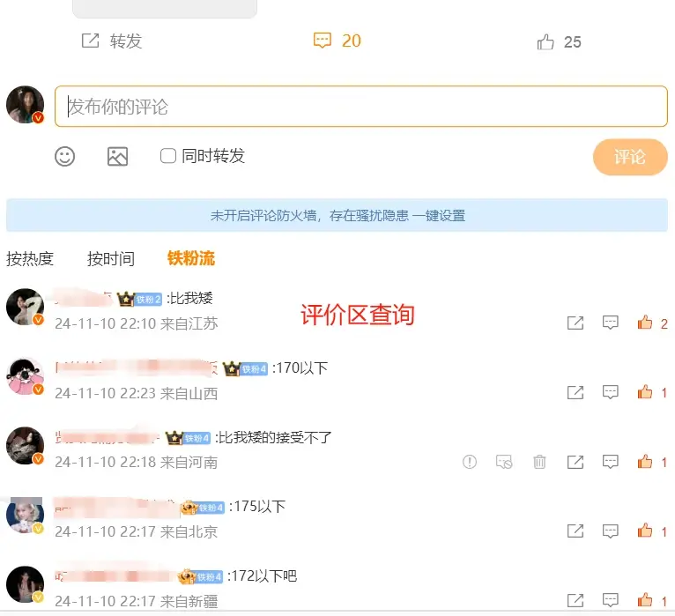Click the orange comment count icon

point(322,41)
